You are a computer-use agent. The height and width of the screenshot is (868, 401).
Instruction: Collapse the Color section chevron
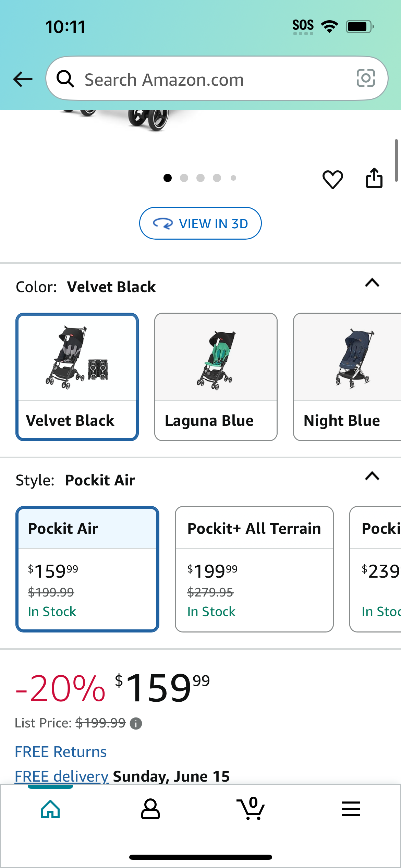pos(372,283)
